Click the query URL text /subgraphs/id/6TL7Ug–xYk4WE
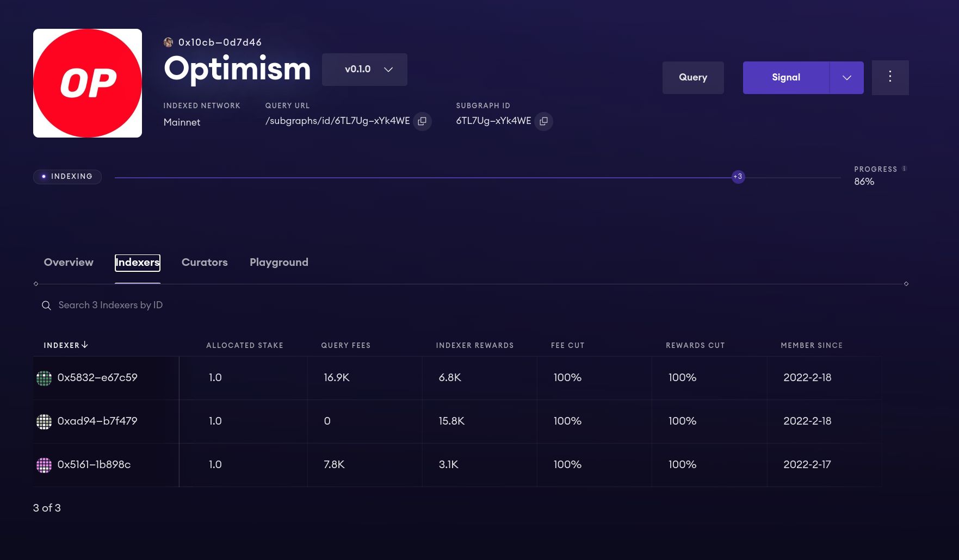The width and height of the screenshot is (959, 560). pyautogui.click(x=338, y=121)
